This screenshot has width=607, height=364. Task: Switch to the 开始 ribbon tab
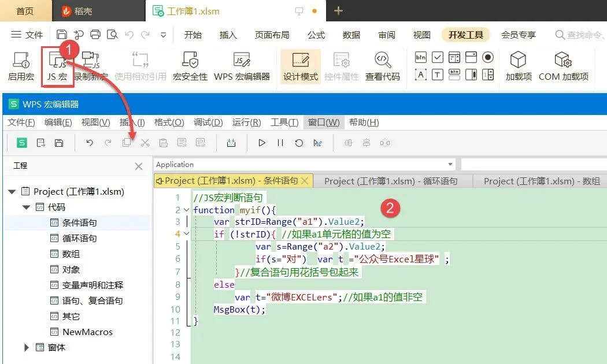pyautogui.click(x=193, y=35)
